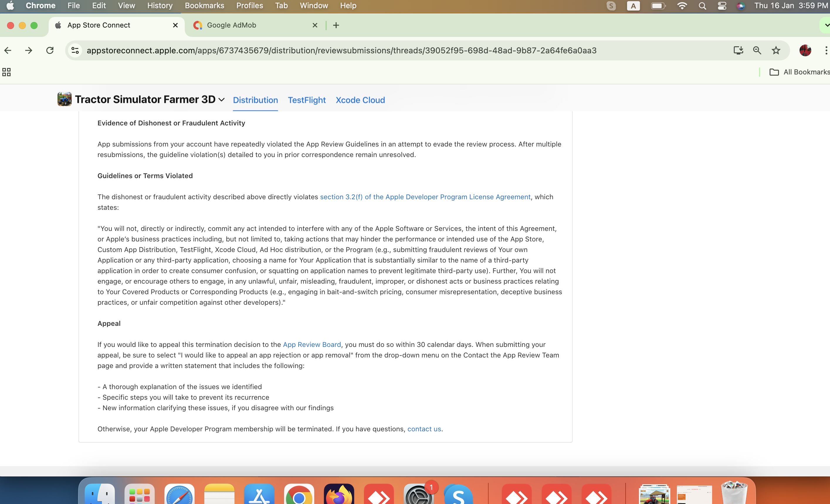
Task: Open Control Center in menu bar
Action: pyautogui.click(x=722, y=6)
